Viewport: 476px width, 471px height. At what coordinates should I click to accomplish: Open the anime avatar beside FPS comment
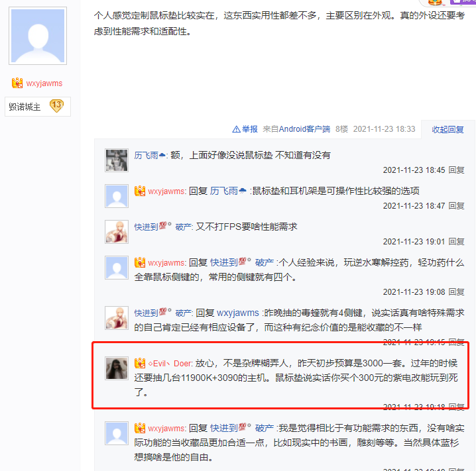coord(117,232)
